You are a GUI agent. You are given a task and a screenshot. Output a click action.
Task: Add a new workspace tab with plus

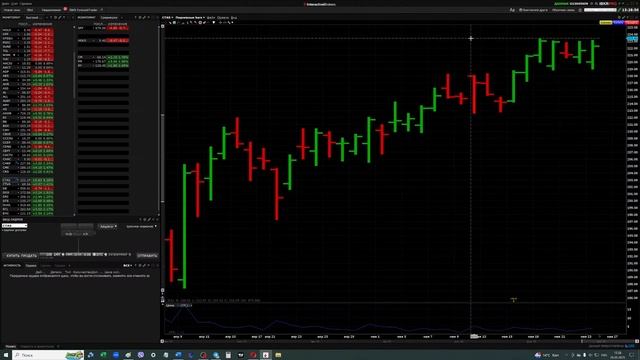102,10
